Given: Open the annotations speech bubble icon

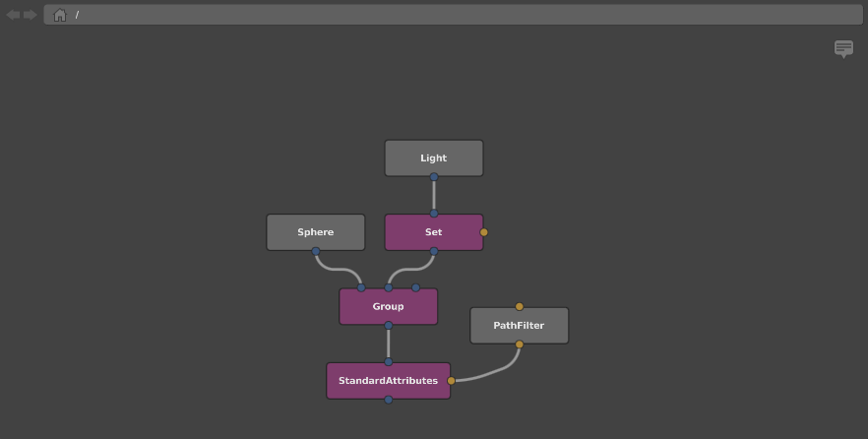Looking at the screenshot, I should (x=843, y=48).
